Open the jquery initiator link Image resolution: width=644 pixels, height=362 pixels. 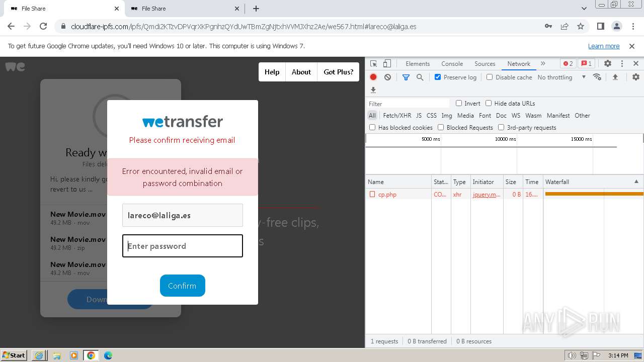487,195
